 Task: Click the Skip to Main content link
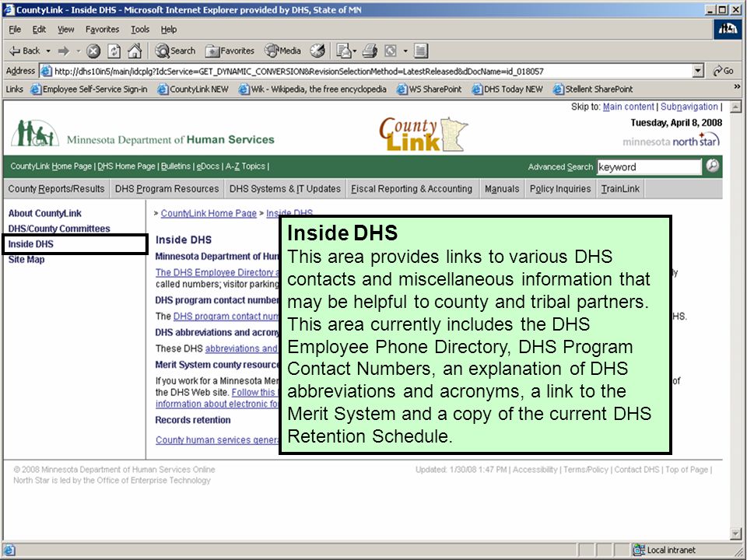[x=629, y=107]
